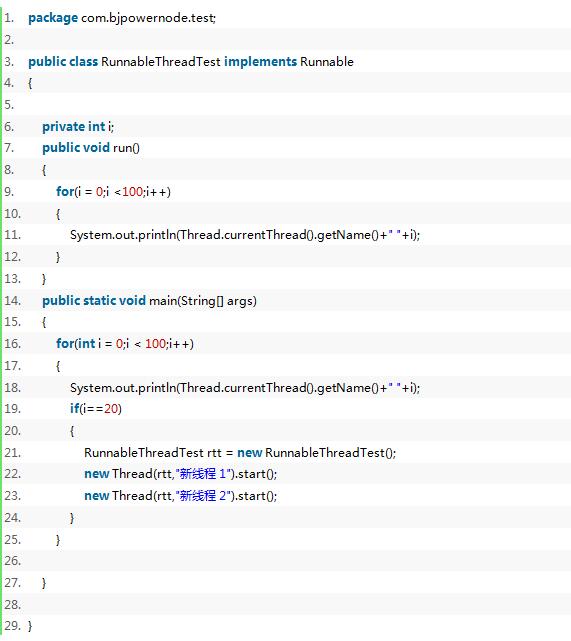Click line number 29
The height and width of the screenshot is (641, 571).
tap(12, 625)
